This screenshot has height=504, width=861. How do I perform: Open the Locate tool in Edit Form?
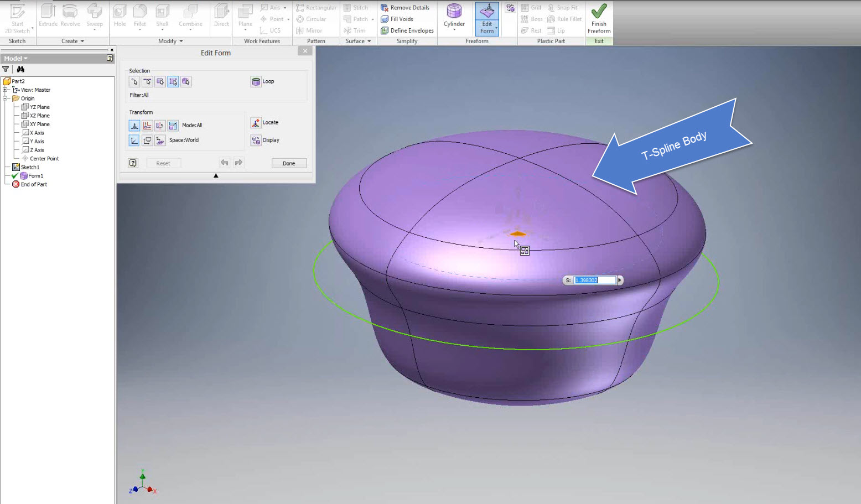(256, 123)
